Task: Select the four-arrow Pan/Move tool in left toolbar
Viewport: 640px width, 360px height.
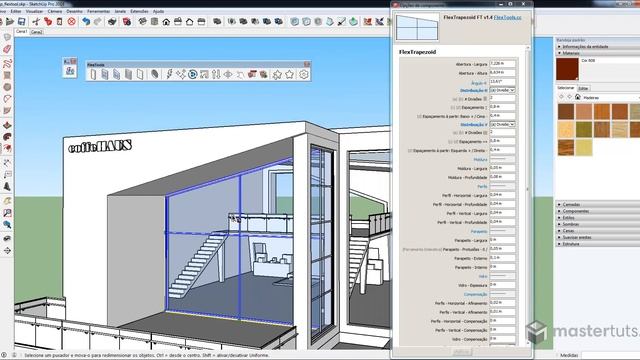Action: 7,251
